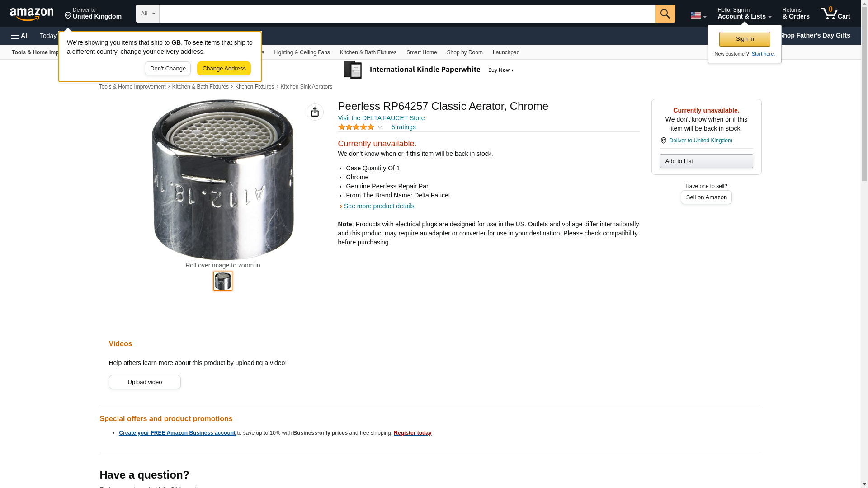The height and width of the screenshot is (488, 868).
Task: Open the Visit the DELTA FAUCET Store link
Action: 381,118
